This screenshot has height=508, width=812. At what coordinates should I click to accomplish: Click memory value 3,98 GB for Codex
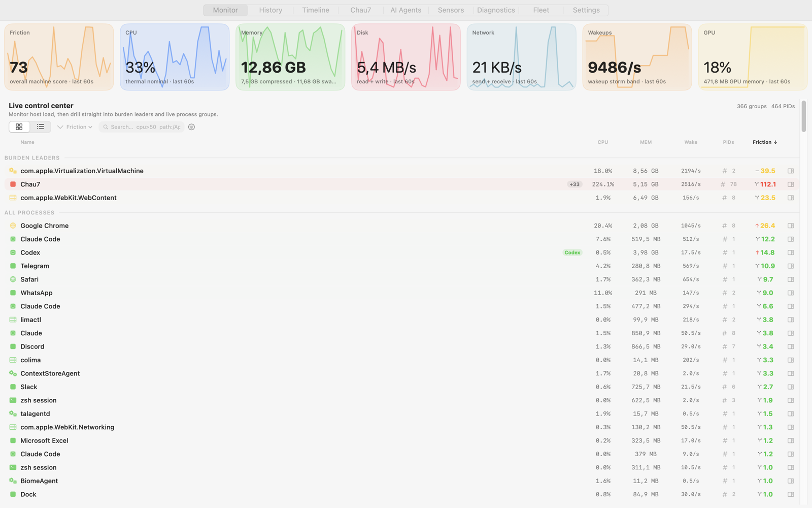[646, 252]
